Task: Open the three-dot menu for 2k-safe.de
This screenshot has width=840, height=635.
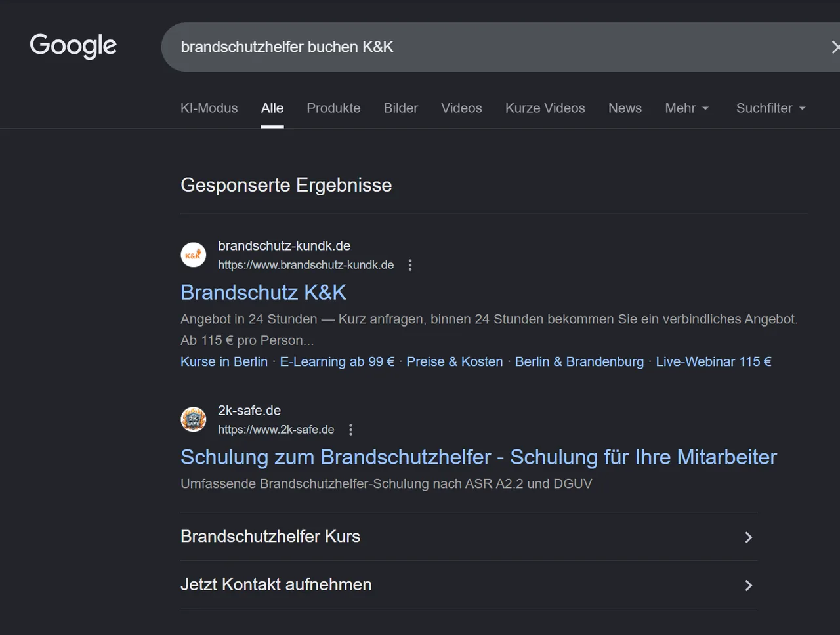Action: pos(350,430)
